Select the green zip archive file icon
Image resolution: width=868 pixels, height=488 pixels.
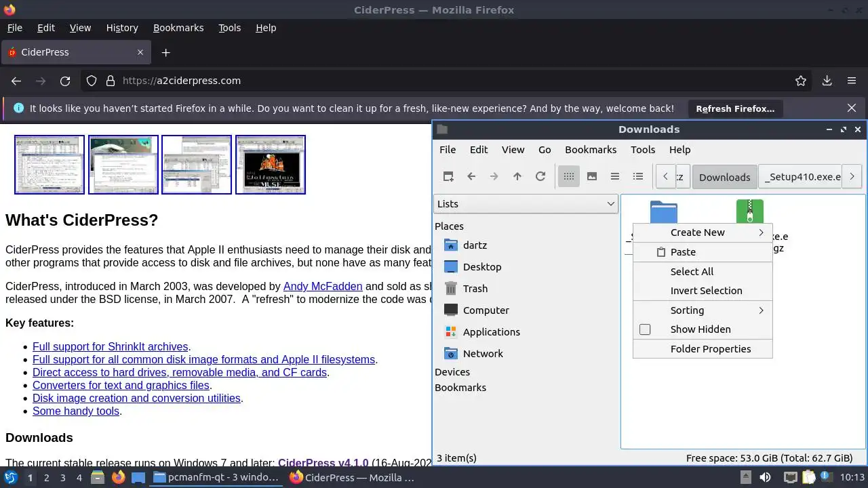point(750,211)
